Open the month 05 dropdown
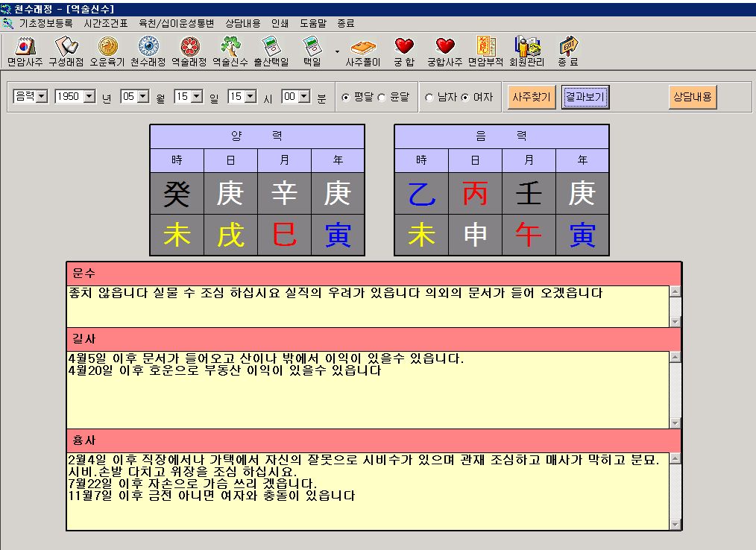 (143, 96)
